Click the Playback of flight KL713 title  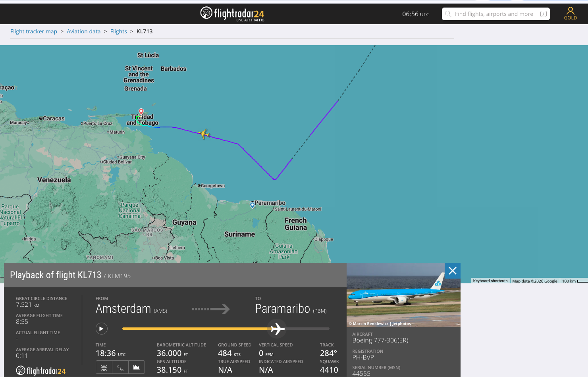click(x=56, y=275)
